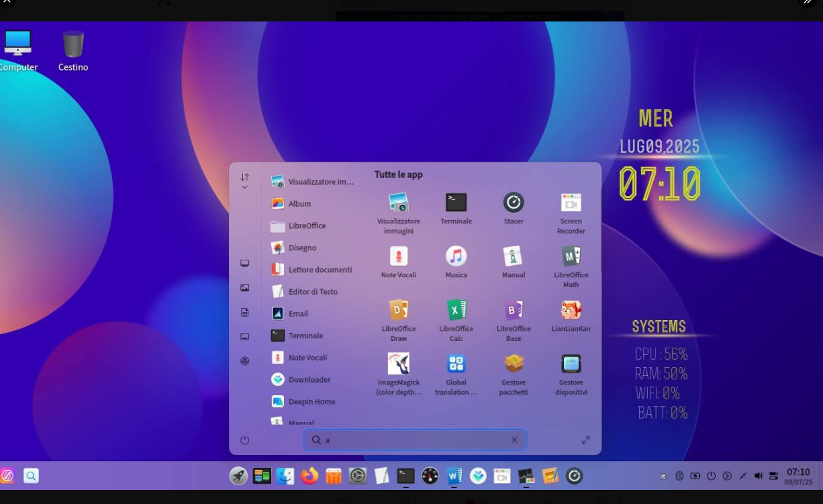Viewport: 823px width, 504px height.
Task: Open Global translation app icon
Action: coord(456,364)
